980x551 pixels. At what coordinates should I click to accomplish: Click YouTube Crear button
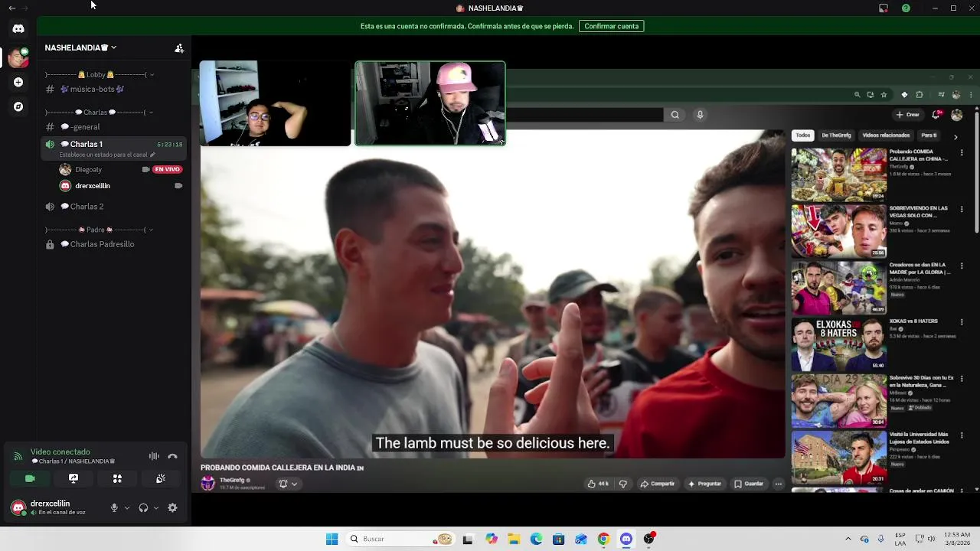coord(907,115)
